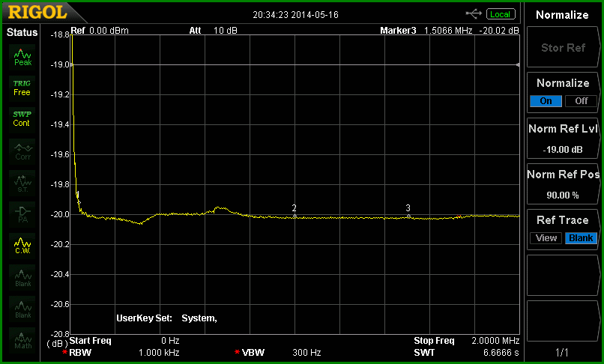
Task: Select the TRIG Free status indicator
Action: coord(22,88)
